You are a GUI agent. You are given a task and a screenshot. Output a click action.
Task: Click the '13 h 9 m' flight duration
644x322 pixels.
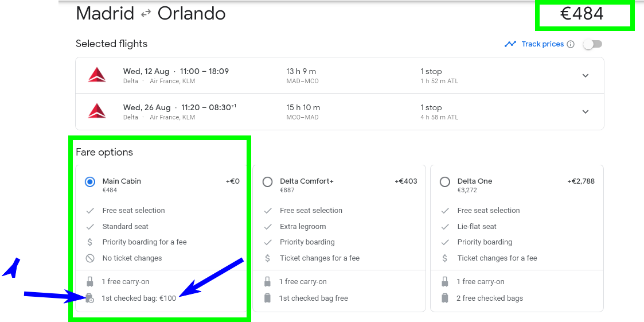(x=301, y=72)
